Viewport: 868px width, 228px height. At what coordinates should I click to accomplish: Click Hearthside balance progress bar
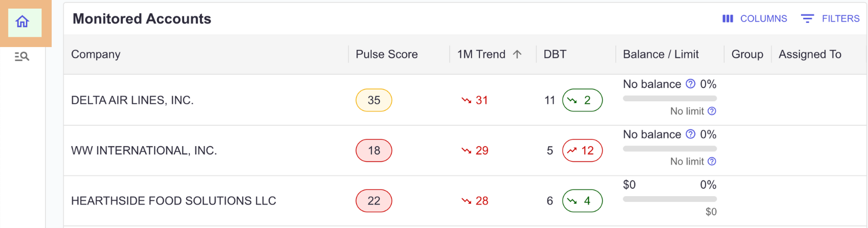coord(669,199)
